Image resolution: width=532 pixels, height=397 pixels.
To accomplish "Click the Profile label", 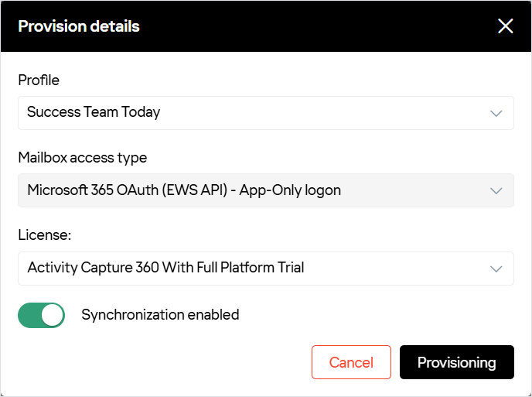I will pos(39,80).
